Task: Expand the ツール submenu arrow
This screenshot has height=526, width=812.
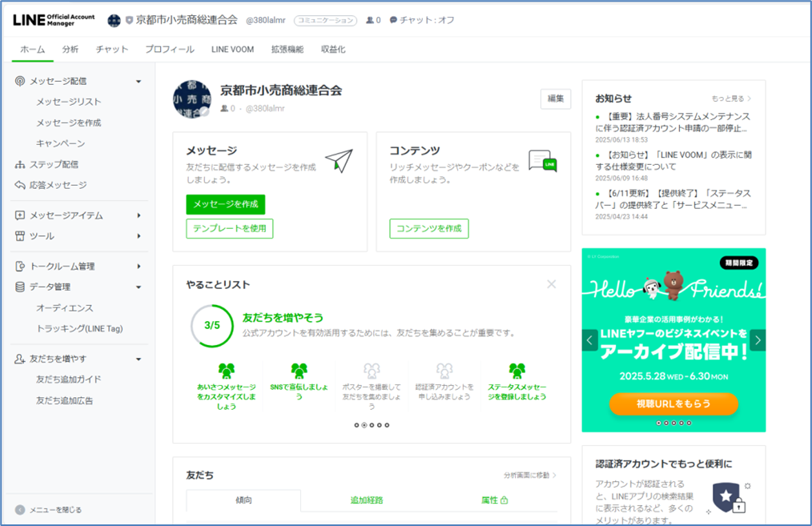Action: (x=139, y=236)
